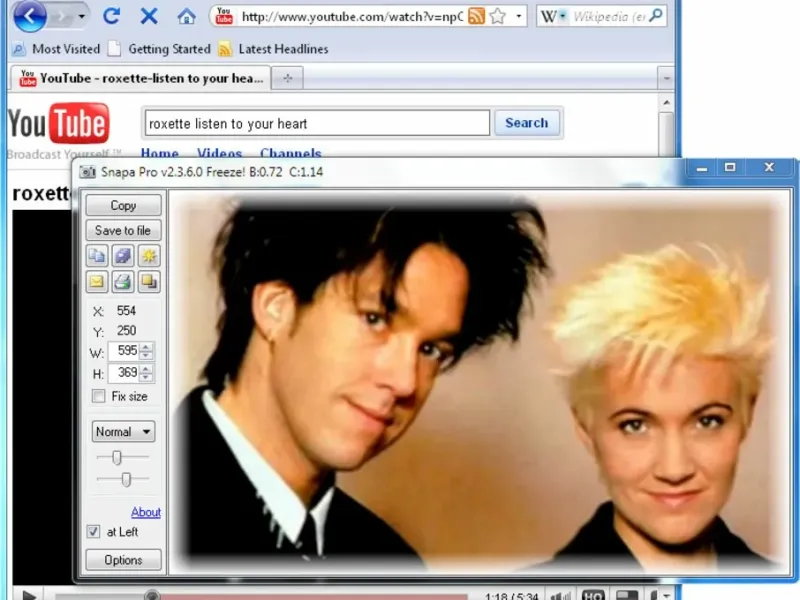Screen dimensions: 800x600
Task: Go to YouTube Channels link
Action: (291, 153)
